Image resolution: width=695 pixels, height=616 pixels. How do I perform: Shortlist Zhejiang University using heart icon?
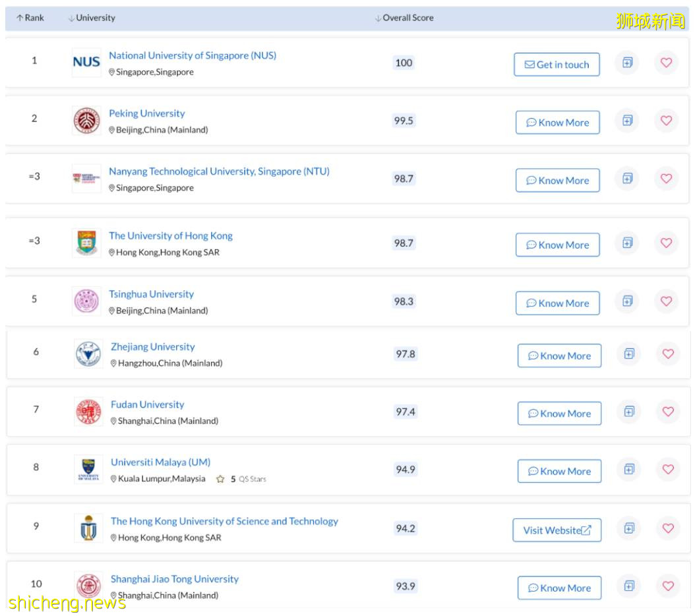(x=668, y=354)
